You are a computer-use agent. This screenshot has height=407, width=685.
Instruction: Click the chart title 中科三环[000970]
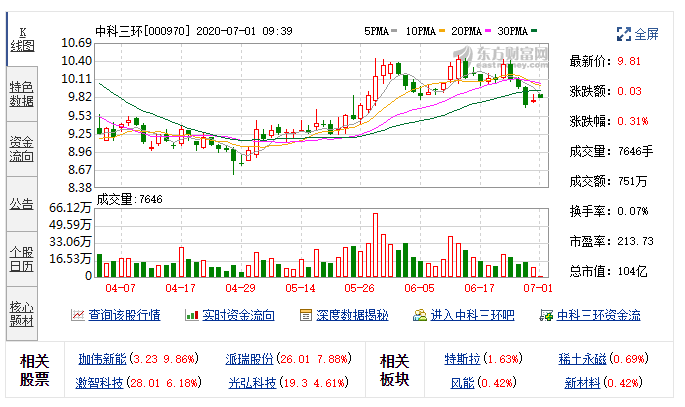pos(143,31)
